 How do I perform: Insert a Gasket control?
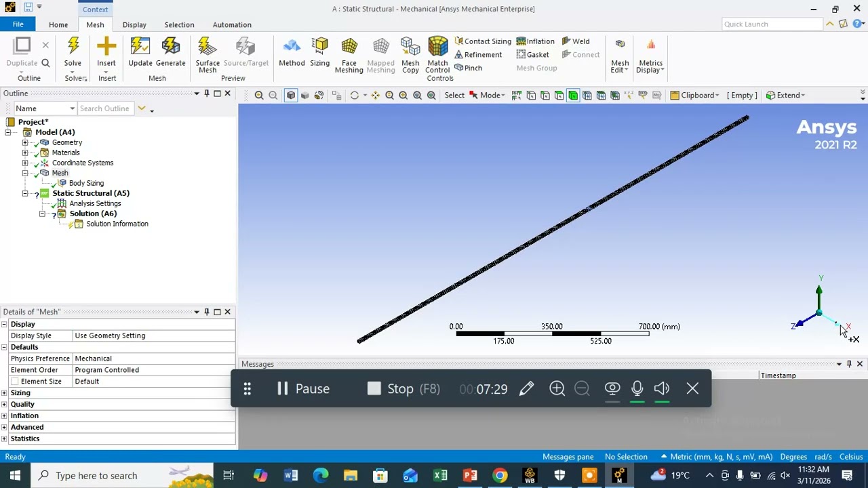(533, 55)
